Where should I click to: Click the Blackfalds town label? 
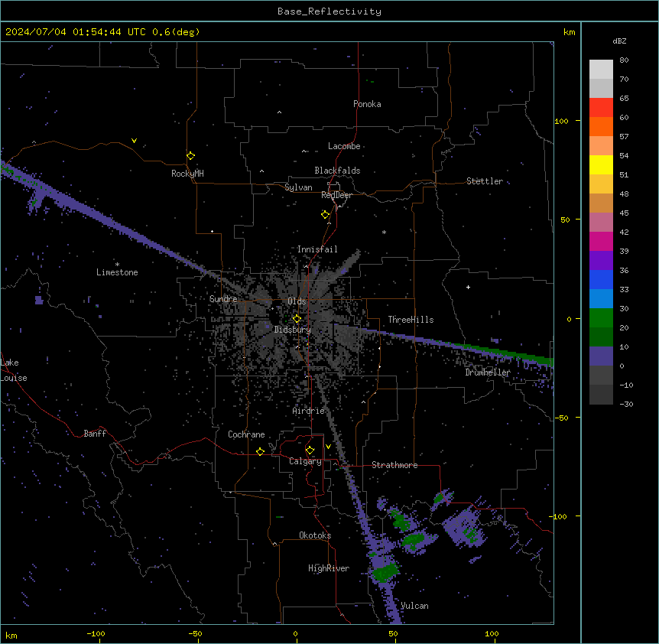click(337, 171)
